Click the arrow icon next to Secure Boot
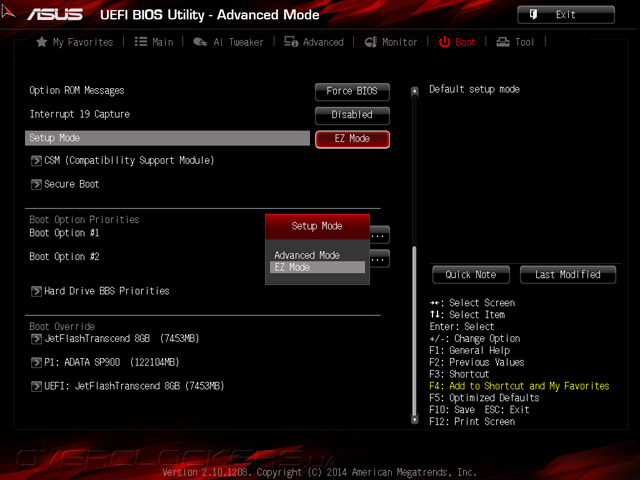Image resolution: width=640 pixels, height=480 pixels. 36,184
